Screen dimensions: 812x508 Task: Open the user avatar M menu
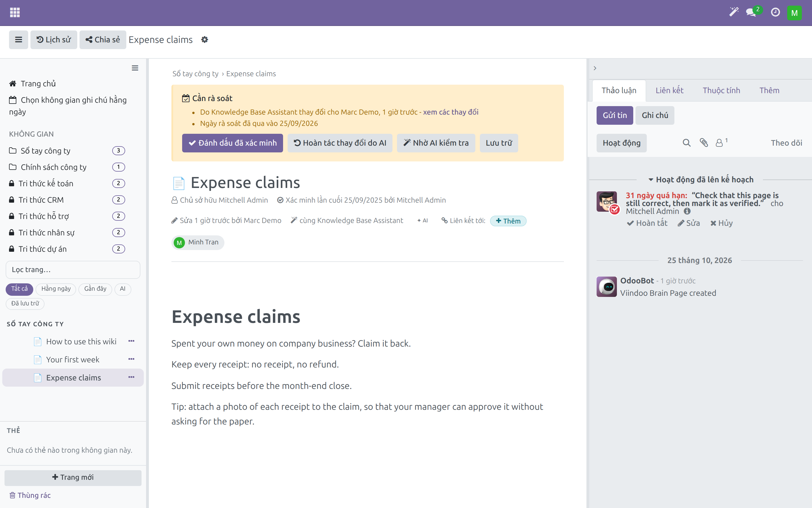(794, 13)
